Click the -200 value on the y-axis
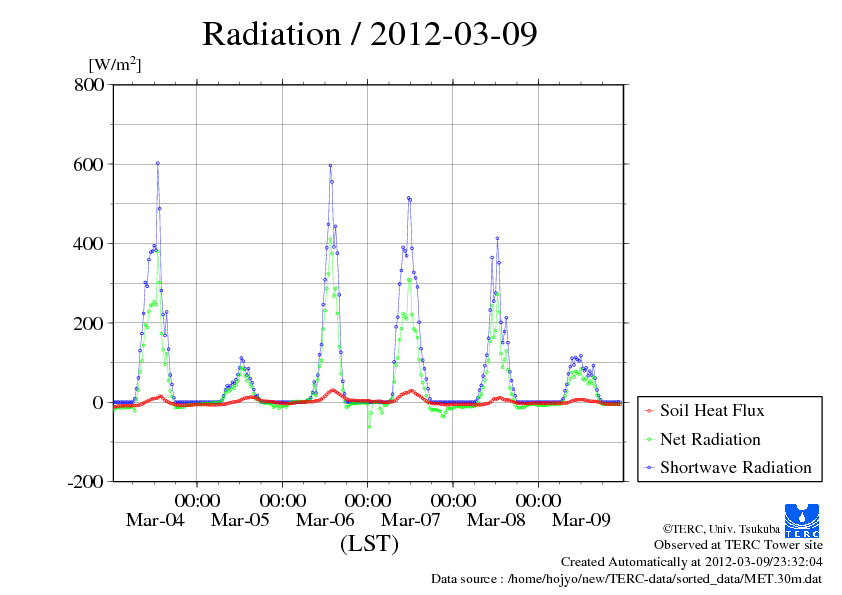Viewport: 842px width, 595px height. click(x=85, y=482)
